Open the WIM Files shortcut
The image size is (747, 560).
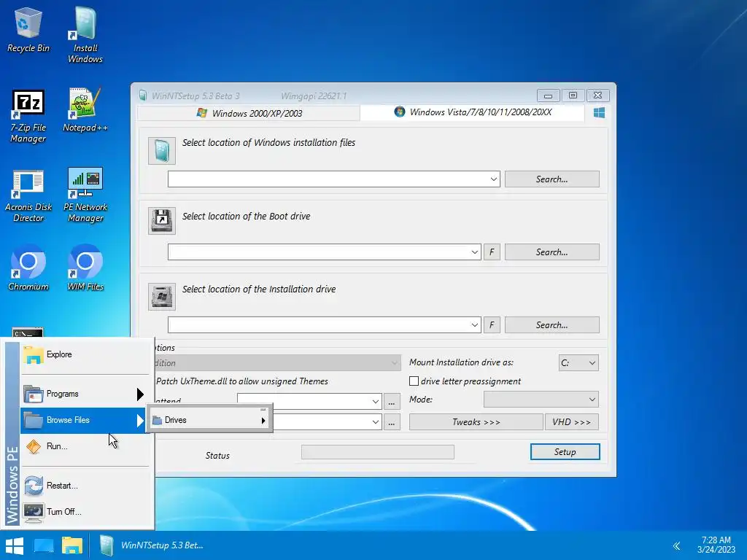tap(85, 268)
